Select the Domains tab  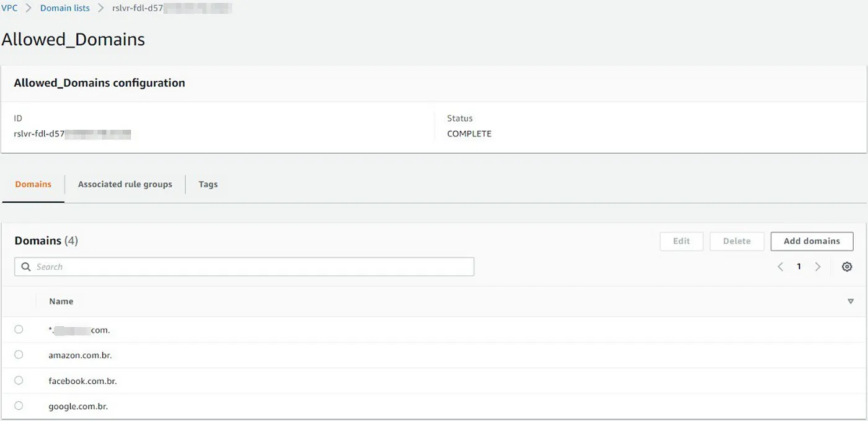click(33, 184)
